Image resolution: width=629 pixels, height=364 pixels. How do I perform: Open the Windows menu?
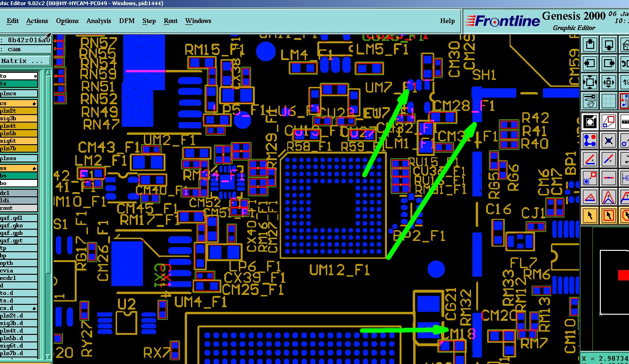(198, 21)
